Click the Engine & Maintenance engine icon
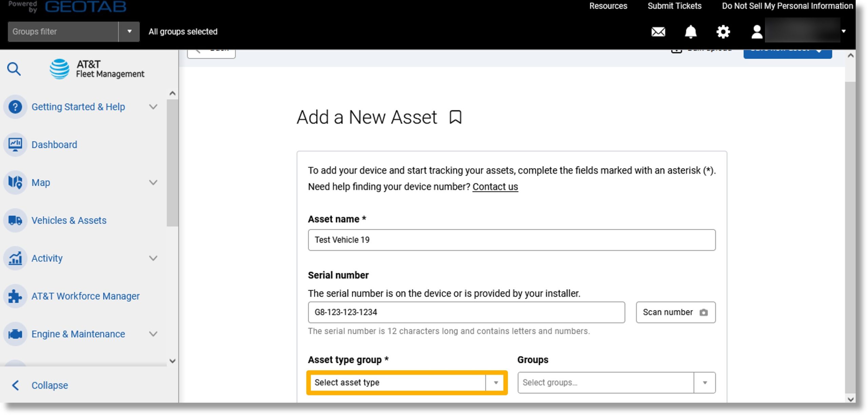 [15, 334]
